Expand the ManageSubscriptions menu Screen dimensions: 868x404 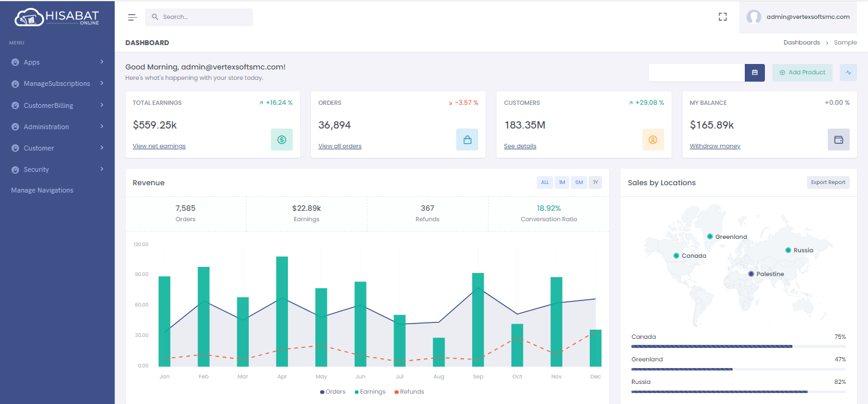(57, 83)
